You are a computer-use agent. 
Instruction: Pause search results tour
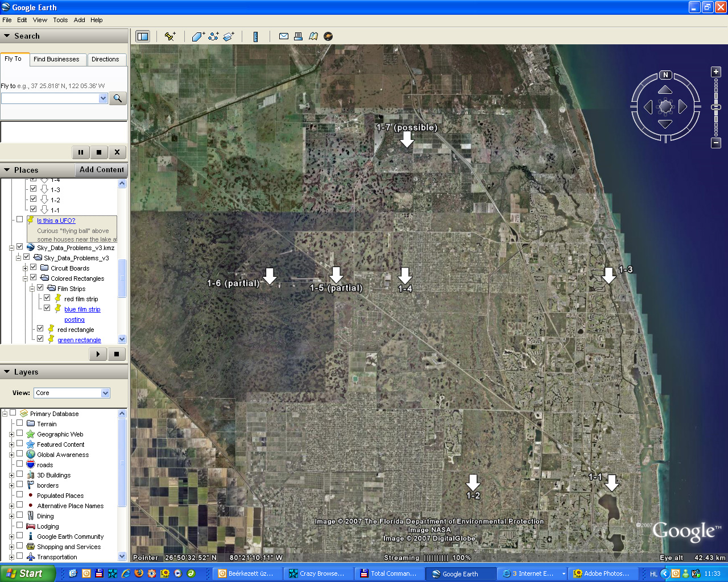click(x=81, y=152)
